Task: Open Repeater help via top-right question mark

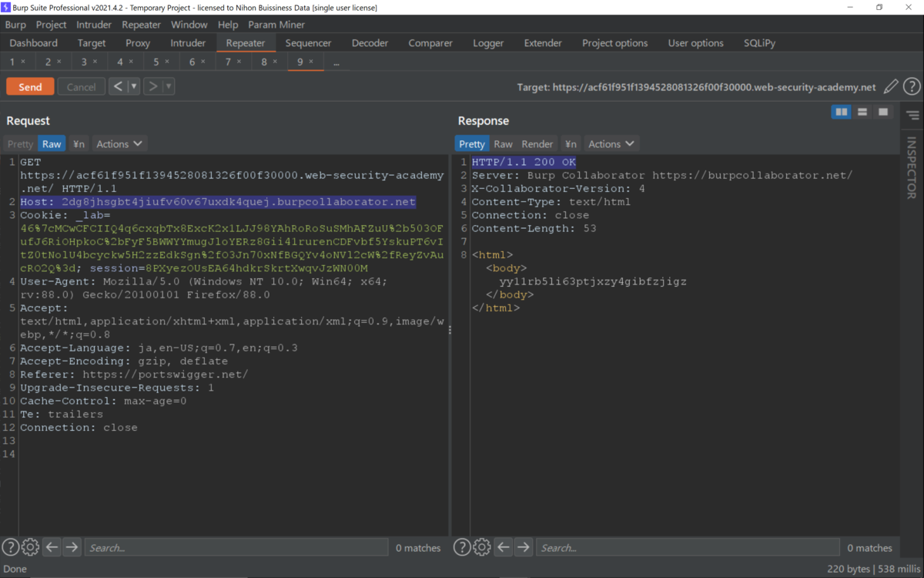Action: (x=912, y=87)
